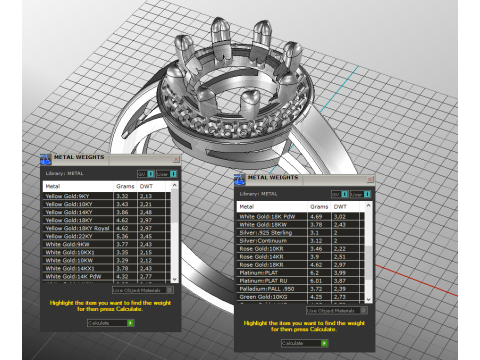Click Calculate in the panel listing Platinum

pyautogui.click(x=305, y=343)
